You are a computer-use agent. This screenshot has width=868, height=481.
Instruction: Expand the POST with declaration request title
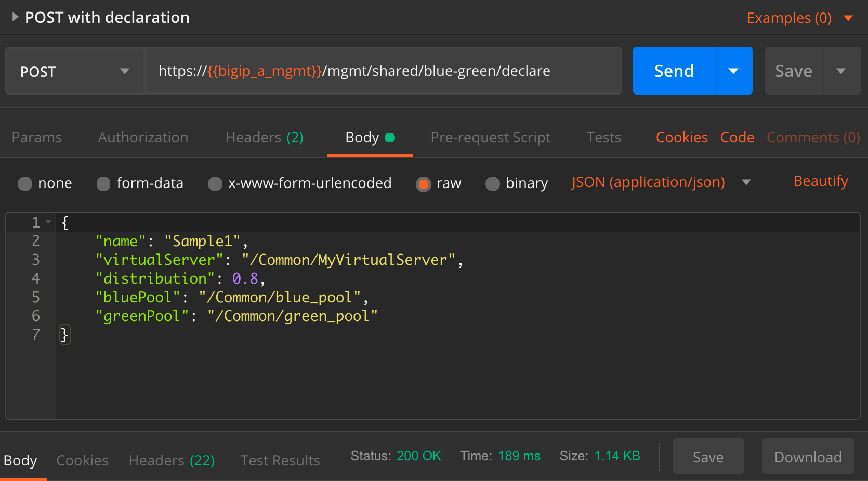coord(15,17)
